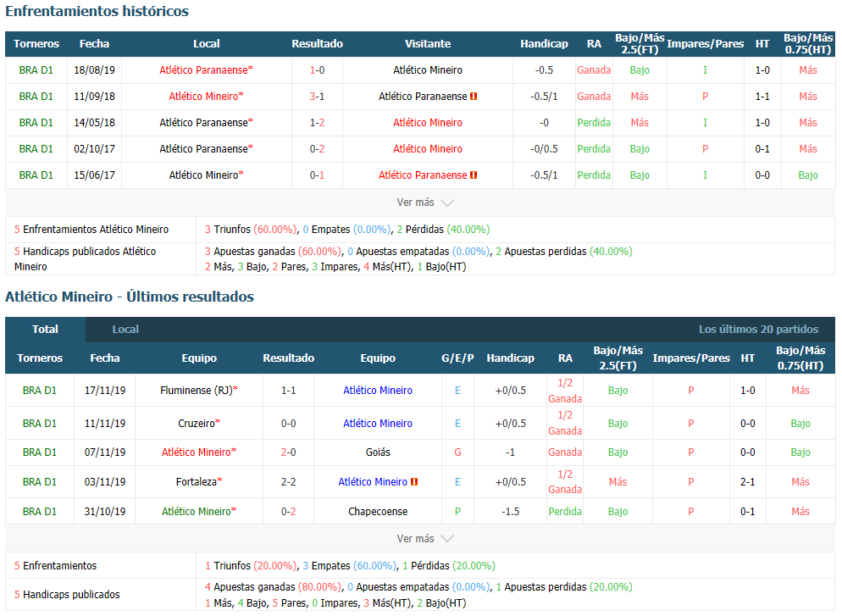Select result 0-2 of 02/10/17 match

tap(317, 149)
